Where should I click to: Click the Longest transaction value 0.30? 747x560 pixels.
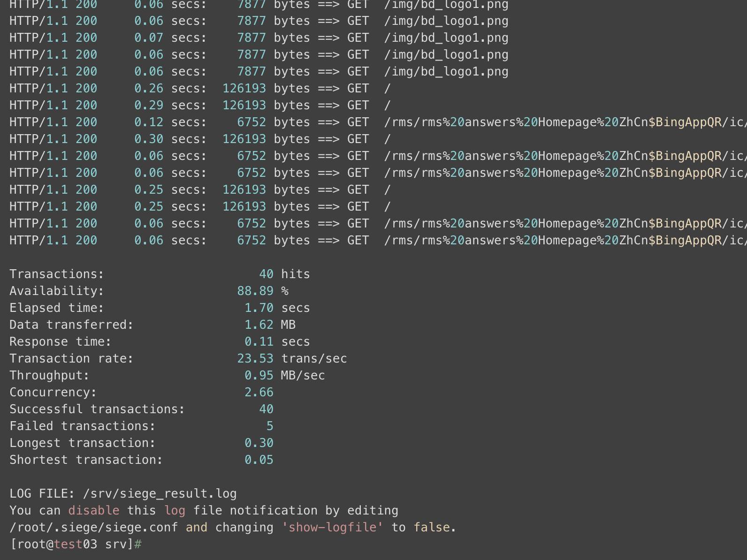(259, 443)
